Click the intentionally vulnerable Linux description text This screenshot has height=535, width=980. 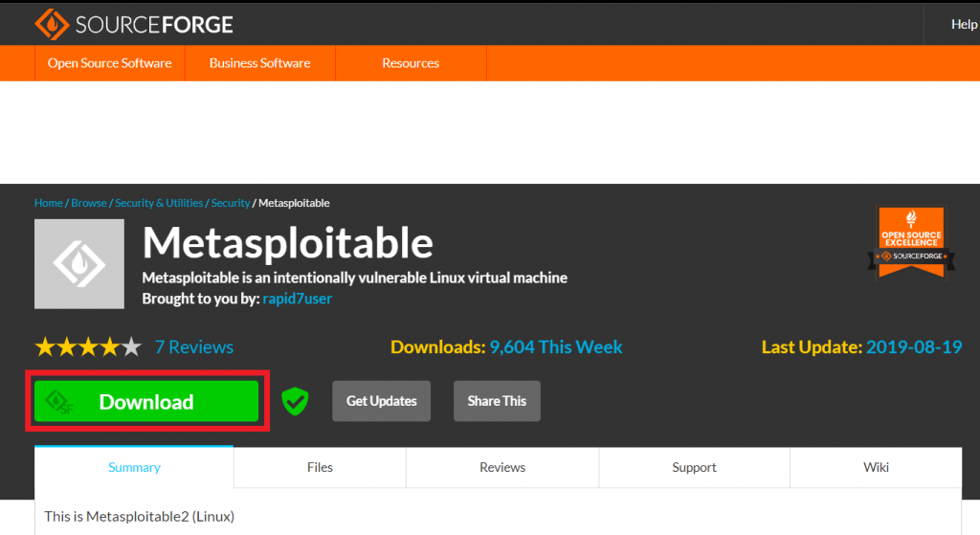point(354,278)
